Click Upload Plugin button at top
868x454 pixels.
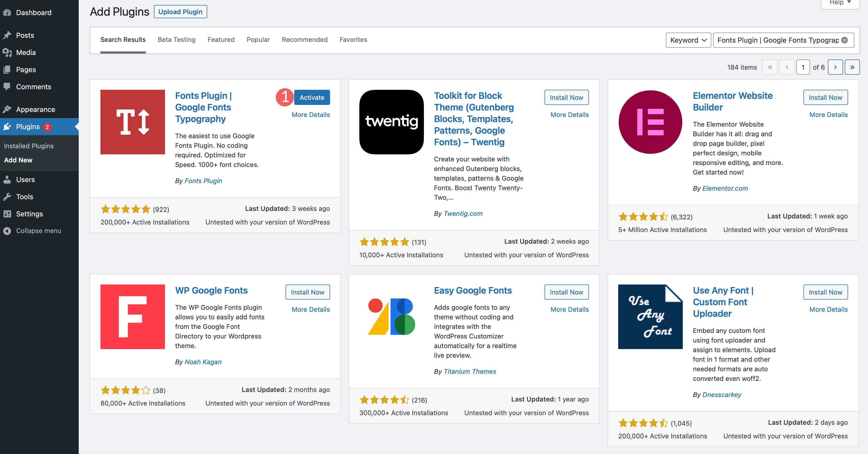[x=180, y=11]
